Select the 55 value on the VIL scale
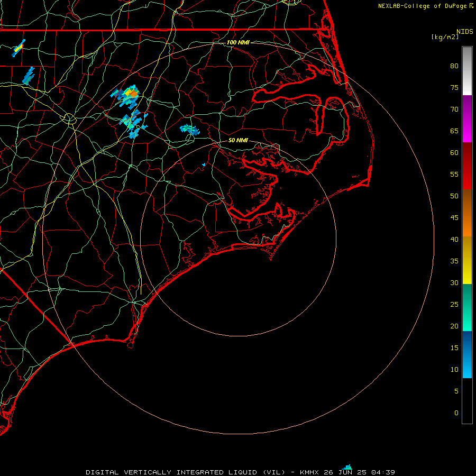The height and width of the screenshot is (476, 476). [454, 175]
